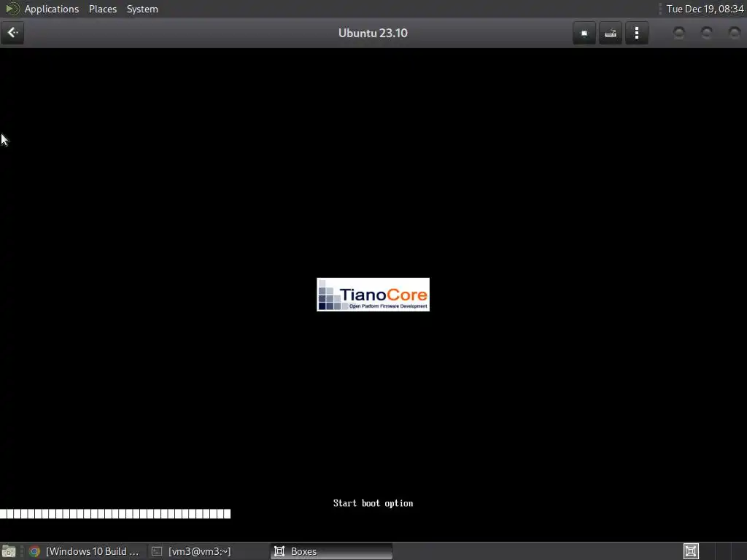The image size is (747, 560).
Task: Click the show desktop icon in bottom panel
Action: [9, 551]
